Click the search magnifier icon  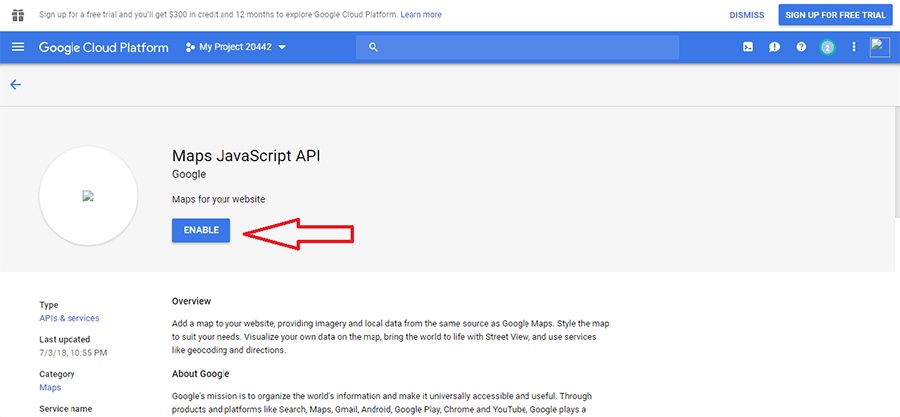[x=373, y=47]
